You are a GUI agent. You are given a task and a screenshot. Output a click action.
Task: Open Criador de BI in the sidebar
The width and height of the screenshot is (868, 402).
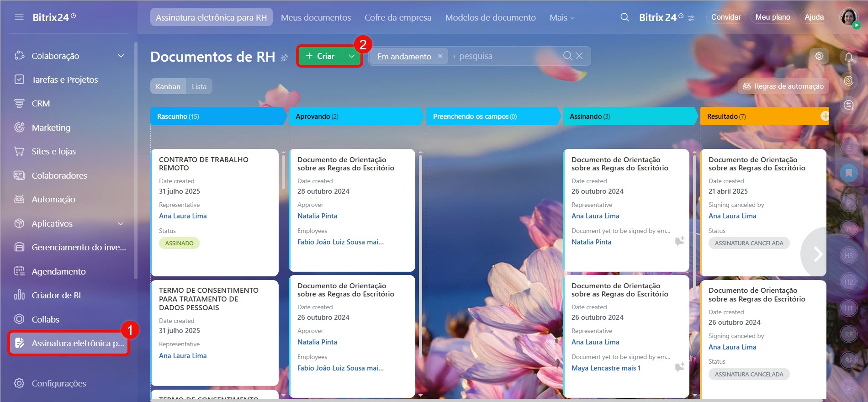pos(56,296)
